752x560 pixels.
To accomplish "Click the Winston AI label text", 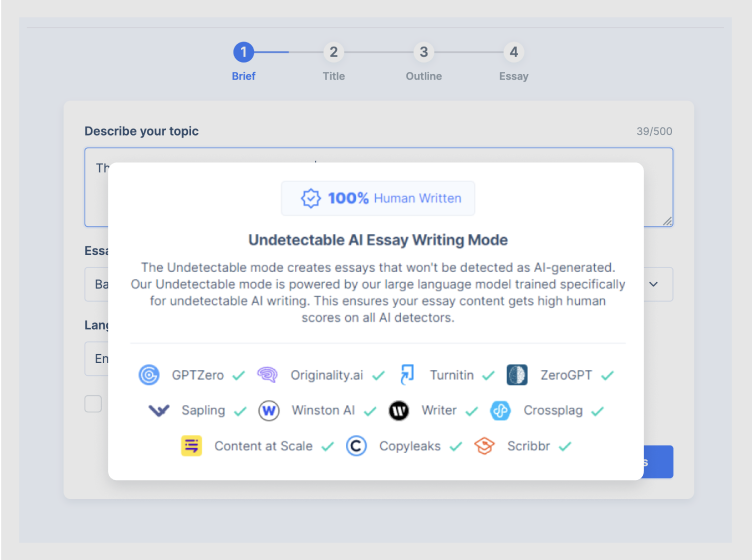I will coord(323,410).
